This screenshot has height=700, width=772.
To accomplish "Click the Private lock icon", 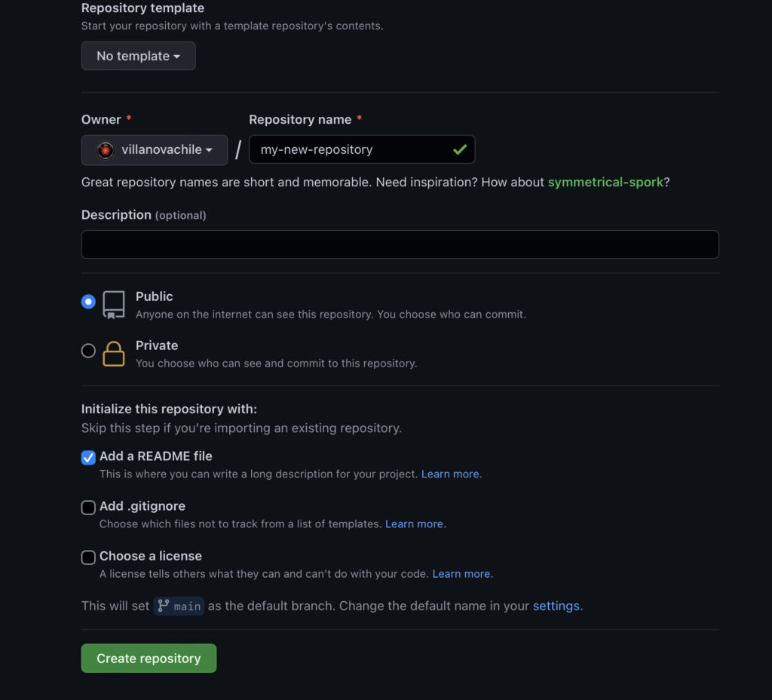I will pos(114,354).
